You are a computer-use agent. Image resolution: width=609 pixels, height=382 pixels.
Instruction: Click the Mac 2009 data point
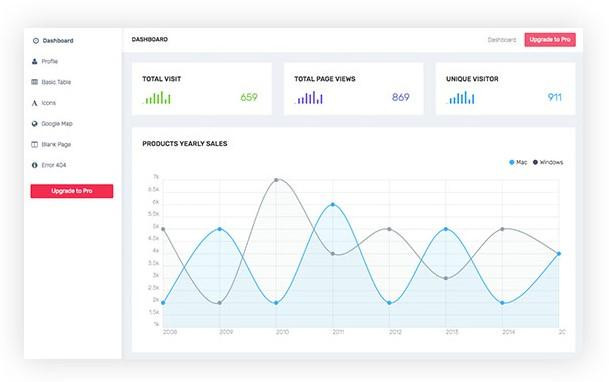(220, 229)
